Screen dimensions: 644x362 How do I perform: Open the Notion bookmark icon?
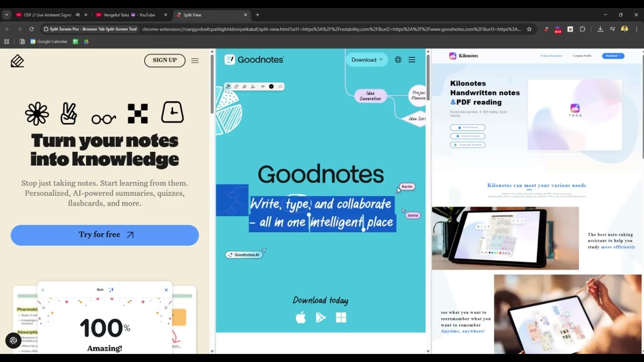pyautogui.click(x=22, y=41)
